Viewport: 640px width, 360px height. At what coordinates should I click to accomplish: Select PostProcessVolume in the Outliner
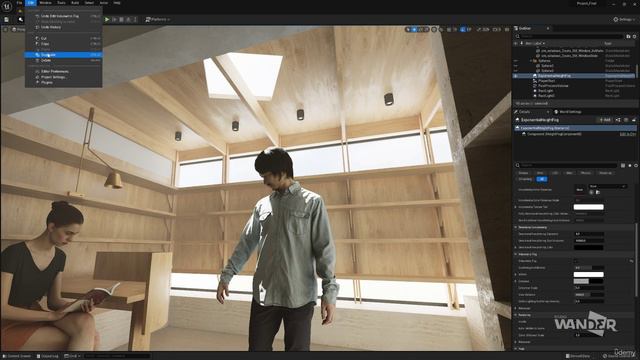tap(553, 86)
